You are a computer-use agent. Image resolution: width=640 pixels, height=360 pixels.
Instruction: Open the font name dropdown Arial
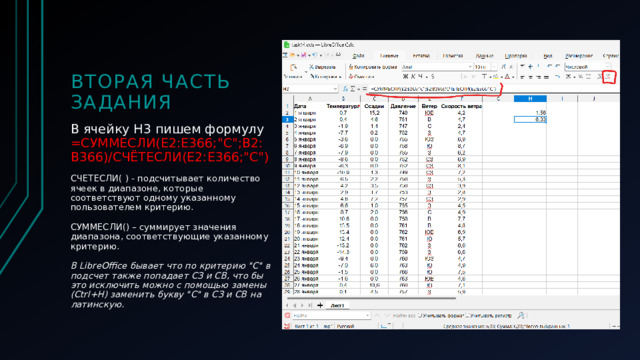(470, 67)
